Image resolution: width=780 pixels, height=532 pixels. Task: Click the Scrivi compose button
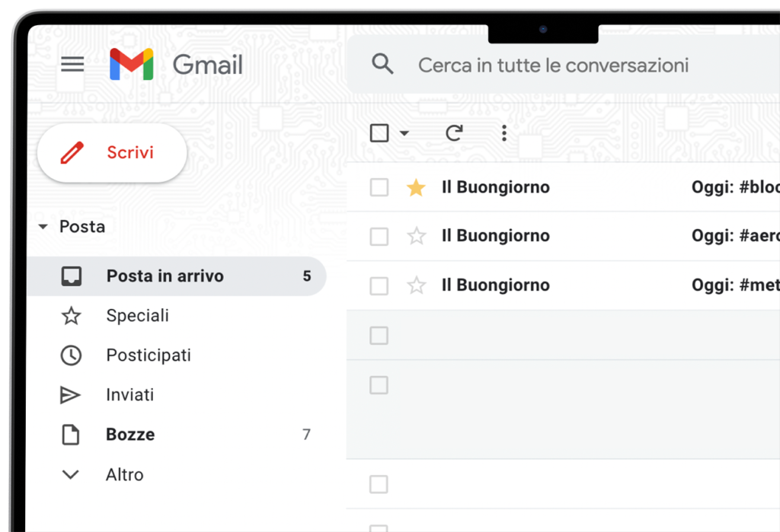tap(112, 153)
